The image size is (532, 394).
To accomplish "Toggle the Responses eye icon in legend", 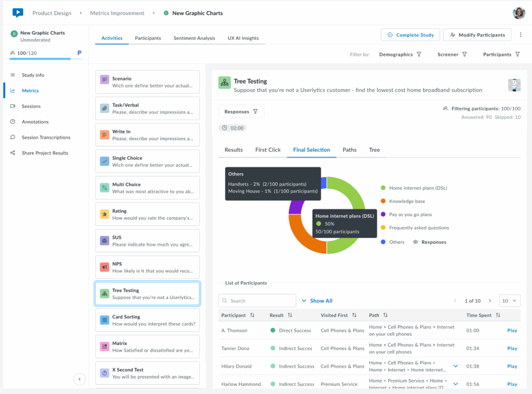I will pos(416,242).
